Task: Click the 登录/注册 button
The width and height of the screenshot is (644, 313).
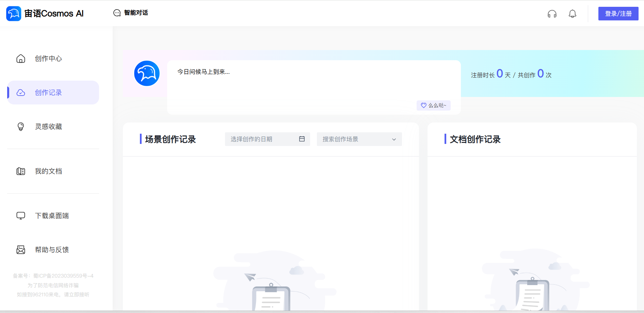Action: tap(618, 14)
